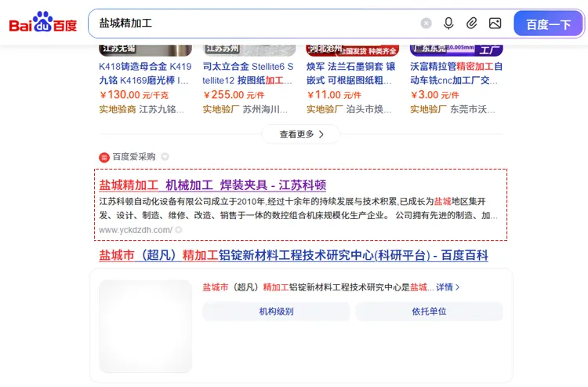Clear the search box text
The image size is (588, 387).
tap(426, 24)
